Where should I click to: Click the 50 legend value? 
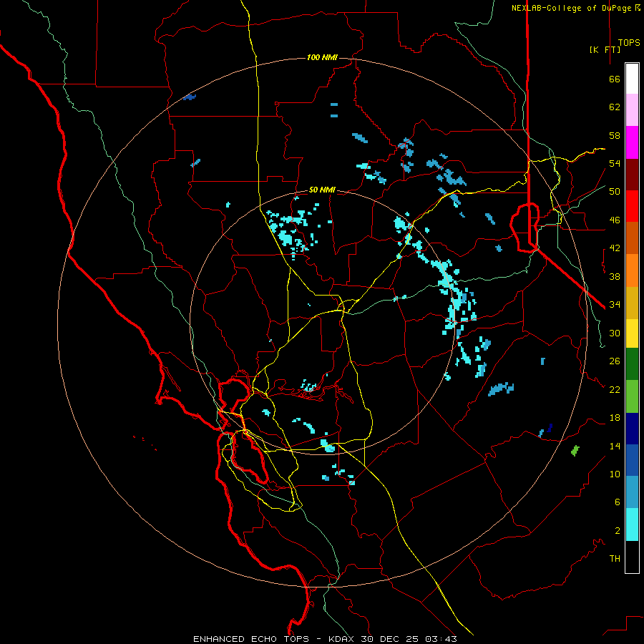(615, 191)
